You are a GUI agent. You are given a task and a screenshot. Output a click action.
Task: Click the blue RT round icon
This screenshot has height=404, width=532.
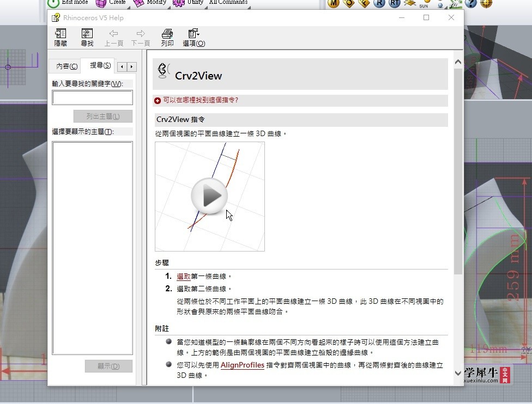(x=394, y=3)
